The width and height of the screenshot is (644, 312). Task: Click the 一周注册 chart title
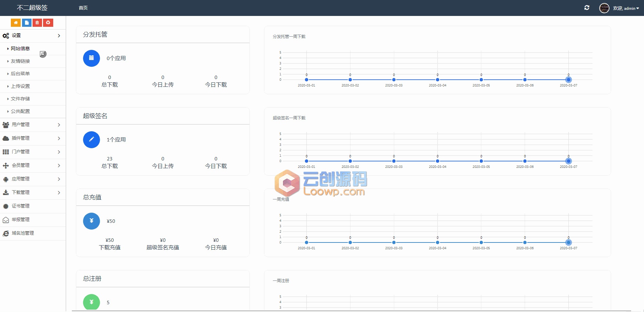(281, 281)
